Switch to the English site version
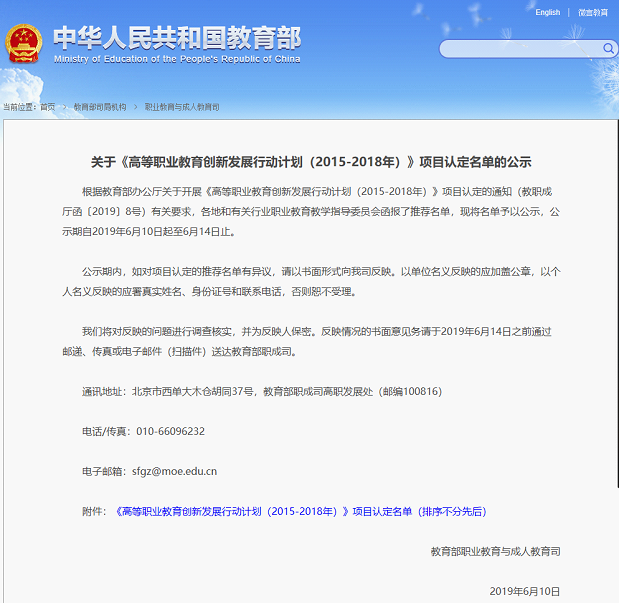The height and width of the screenshot is (603, 619). coord(547,12)
